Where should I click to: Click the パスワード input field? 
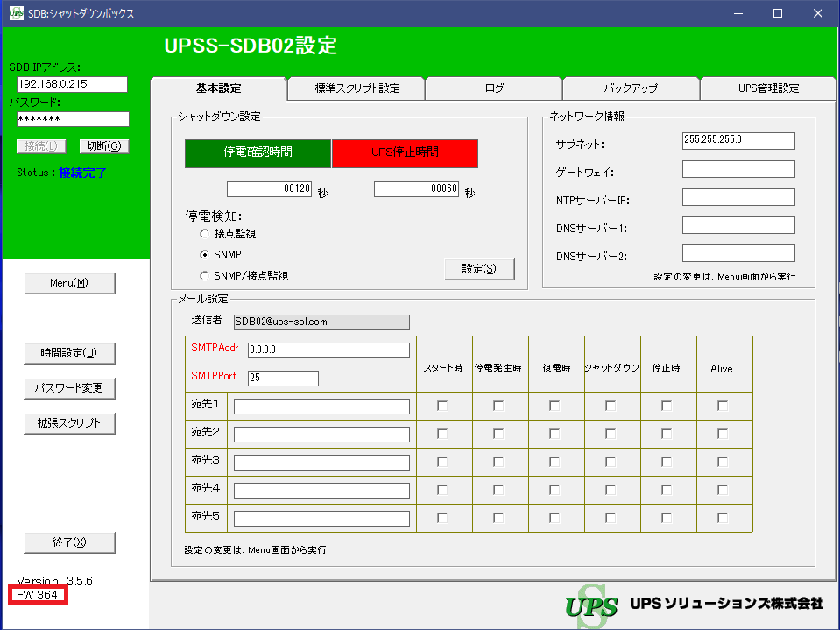point(73,119)
